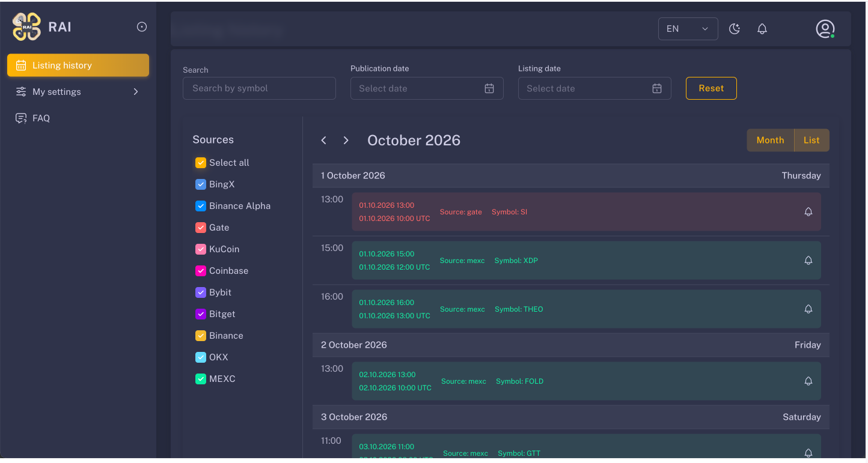The image size is (868, 463).
Task: Open the user profile avatar
Action: (825, 29)
